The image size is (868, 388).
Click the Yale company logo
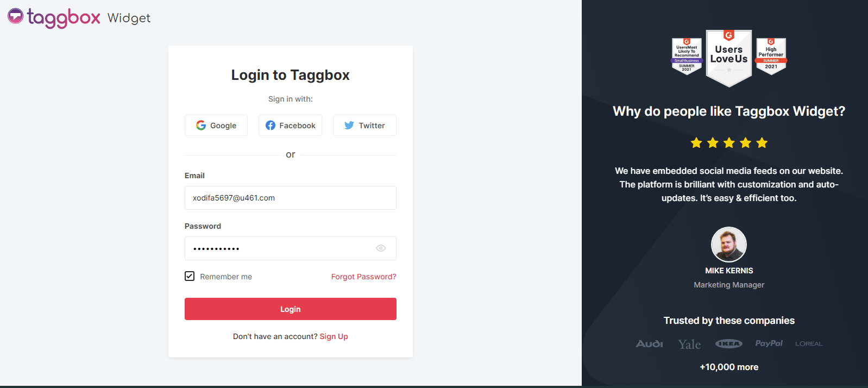click(689, 345)
